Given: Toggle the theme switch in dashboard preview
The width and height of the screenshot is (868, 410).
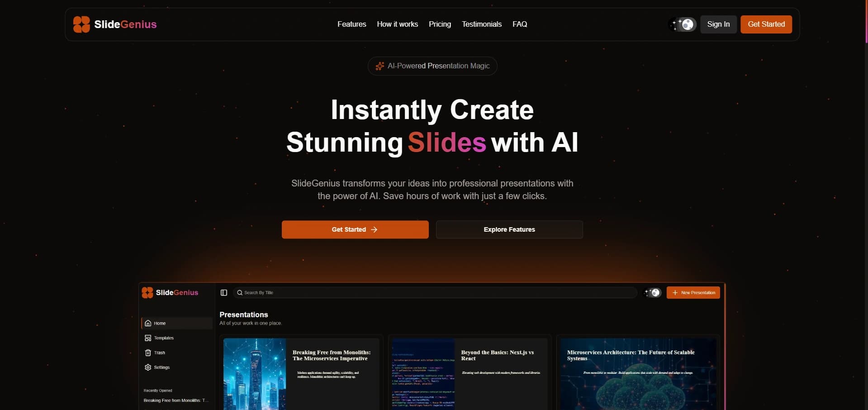Looking at the screenshot, I should (653, 293).
